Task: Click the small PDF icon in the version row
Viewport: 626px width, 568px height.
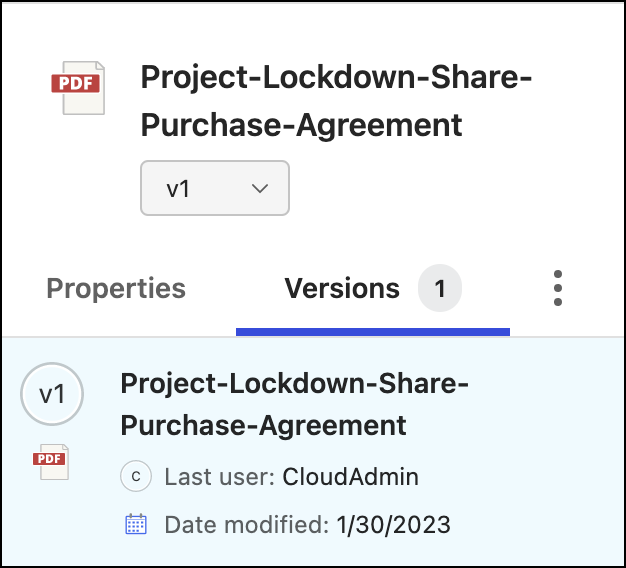Action: click(50, 461)
